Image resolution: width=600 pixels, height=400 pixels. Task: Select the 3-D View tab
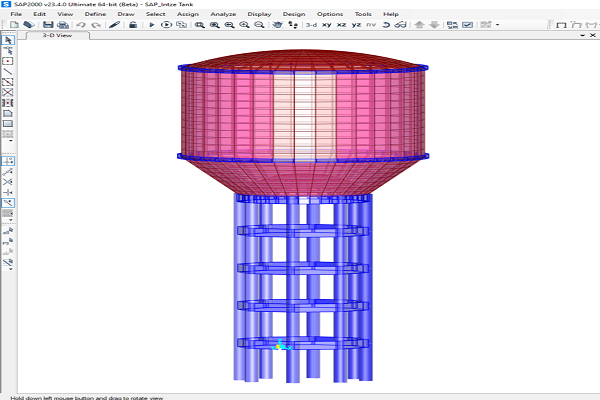[x=55, y=34]
